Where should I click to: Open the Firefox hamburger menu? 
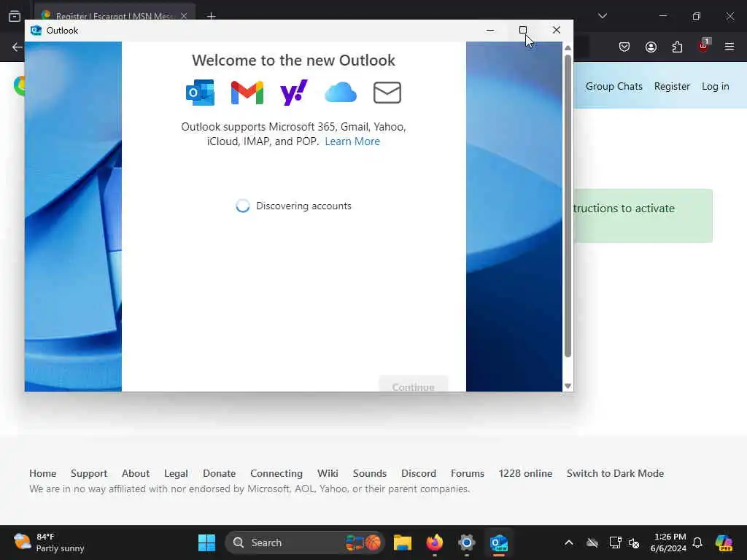coord(729,47)
